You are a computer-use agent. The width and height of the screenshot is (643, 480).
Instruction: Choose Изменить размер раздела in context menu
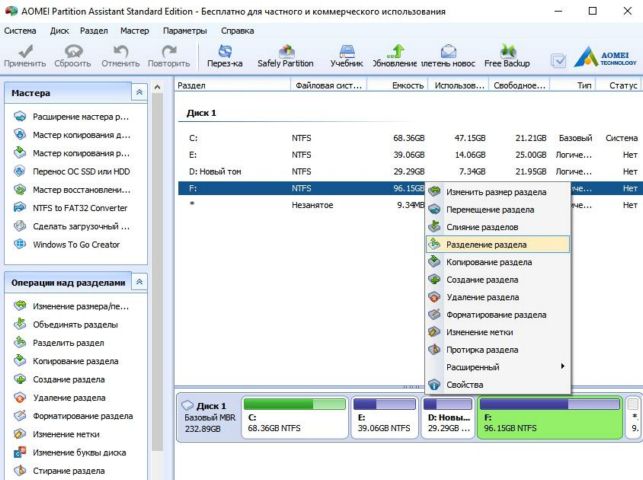point(498,192)
